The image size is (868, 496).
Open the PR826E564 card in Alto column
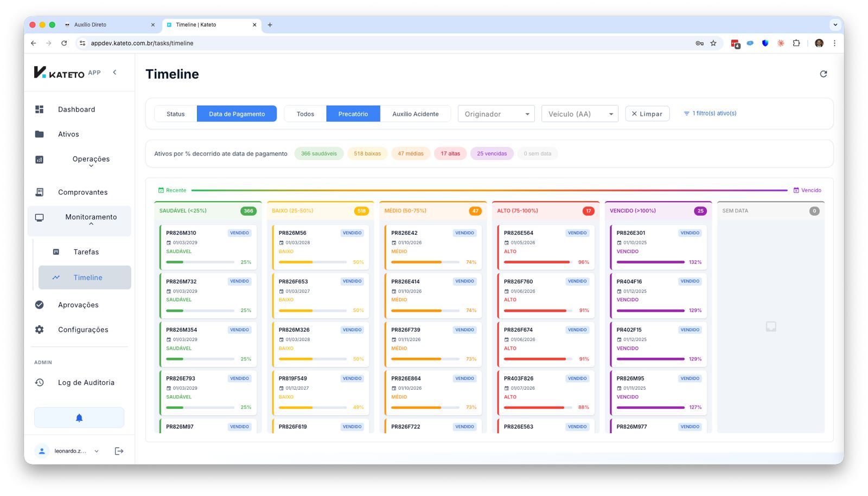click(545, 247)
